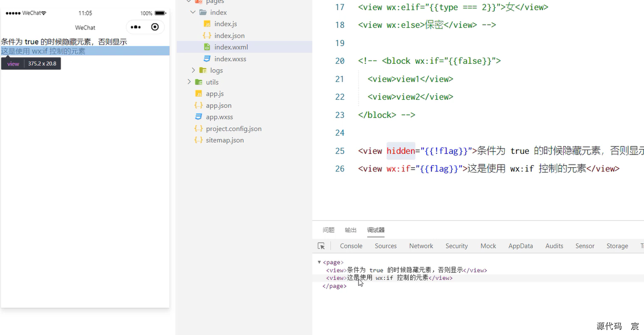Viewport: 644px width, 335px height.
Task: Open the Security debugger tab
Action: [457, 246]
